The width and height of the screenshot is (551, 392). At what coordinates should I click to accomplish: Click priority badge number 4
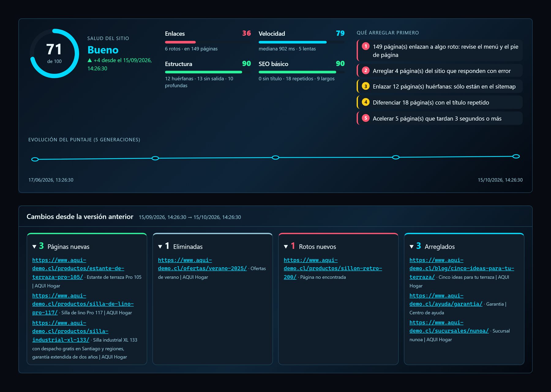coord(365,102)
